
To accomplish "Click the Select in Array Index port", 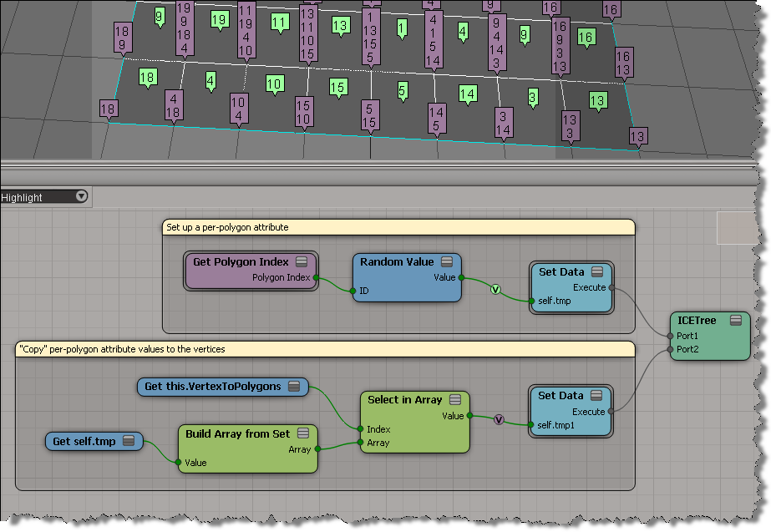I will [x=360, y=429].
